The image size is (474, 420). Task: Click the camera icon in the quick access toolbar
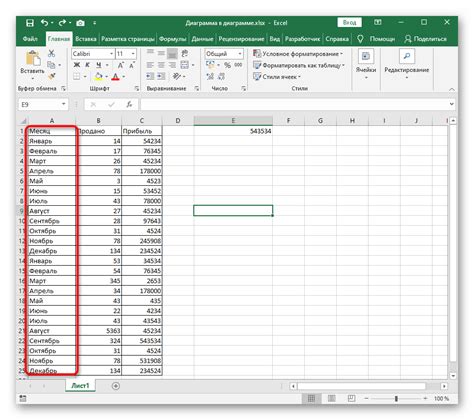[80, 23]
